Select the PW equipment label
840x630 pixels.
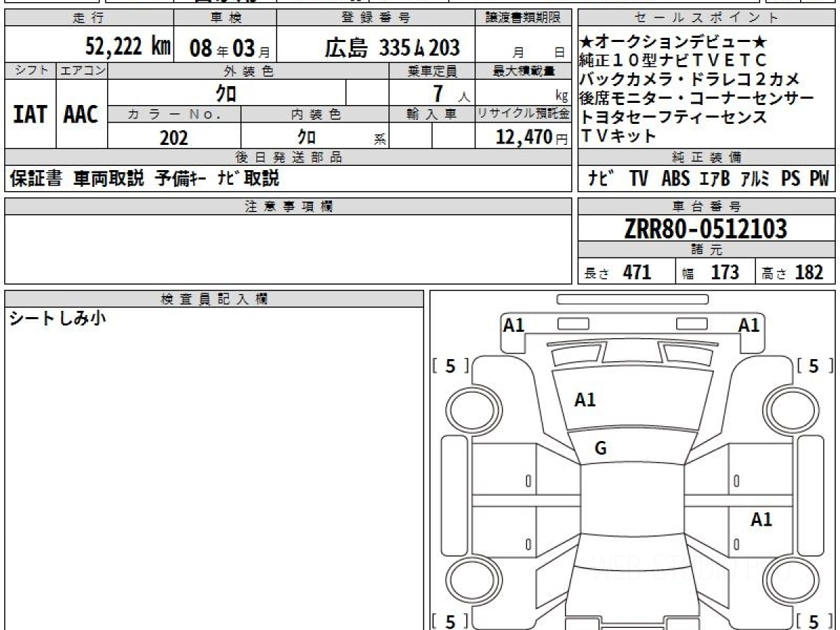point(819,178)
